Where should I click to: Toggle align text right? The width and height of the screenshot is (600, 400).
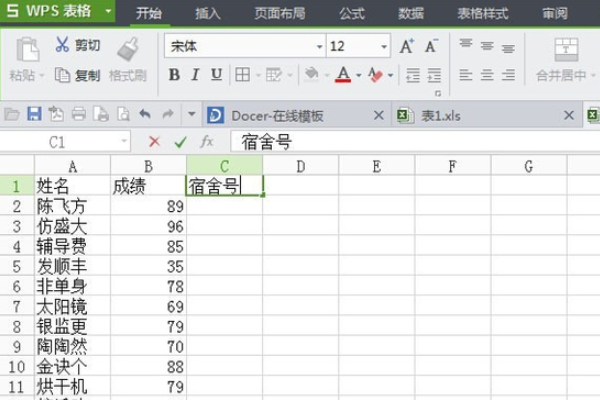pos(508,75)
